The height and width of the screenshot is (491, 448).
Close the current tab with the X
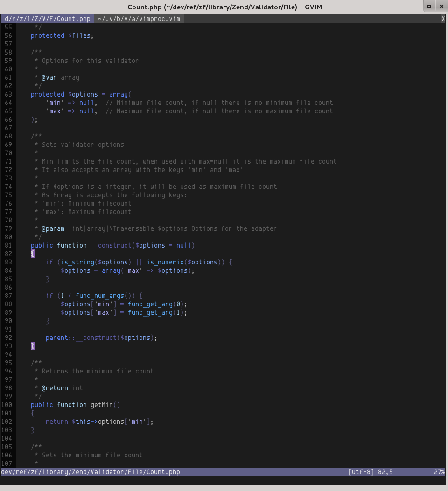pos(443,19)
